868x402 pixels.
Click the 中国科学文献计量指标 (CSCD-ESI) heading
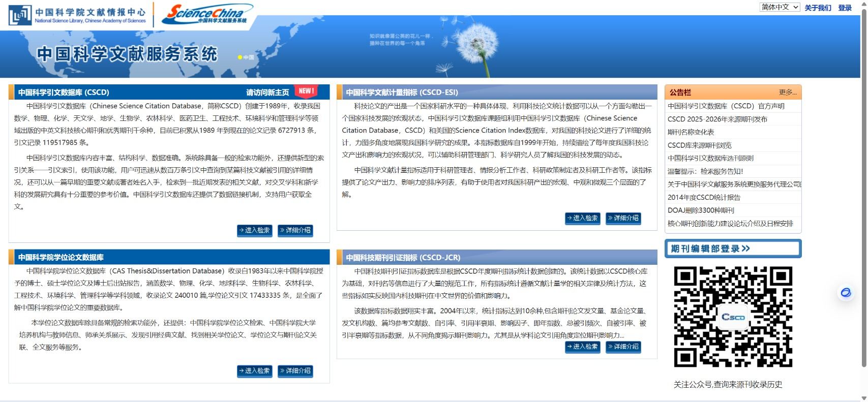click(x=402, y=92)
